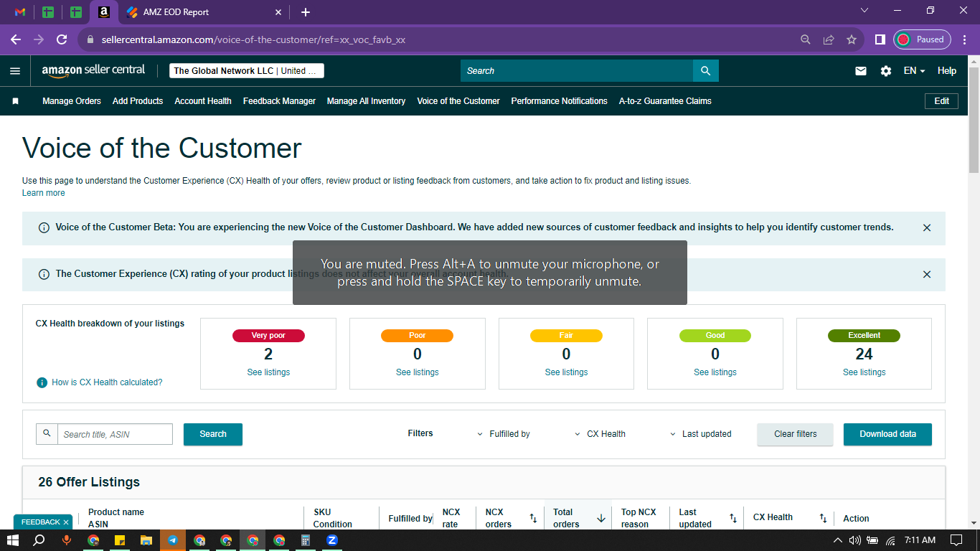Click the zoom magnifier icon in address bar
The width and height of the screenshot is (980, 551).
pyautogui.click(x=806, y=40)
